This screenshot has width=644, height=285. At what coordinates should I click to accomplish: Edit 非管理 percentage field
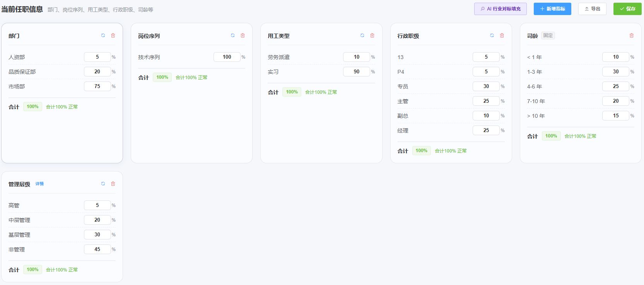pos(97,249)
